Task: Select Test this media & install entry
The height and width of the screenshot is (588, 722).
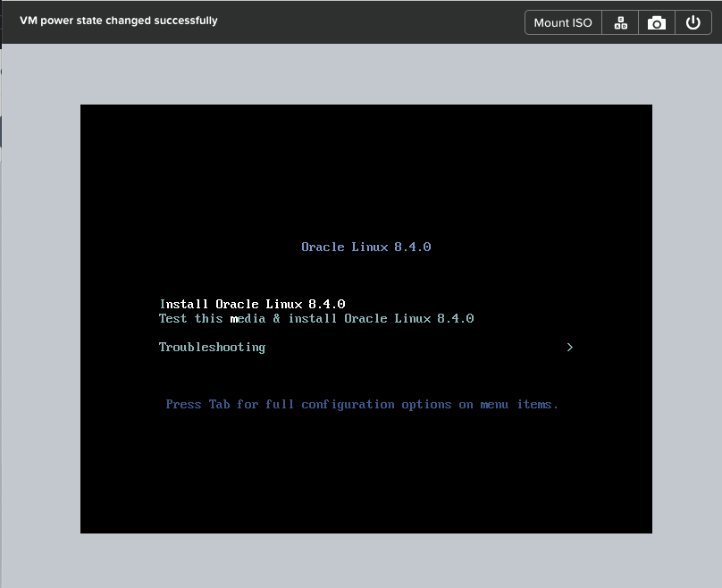Action: (316, 318)
